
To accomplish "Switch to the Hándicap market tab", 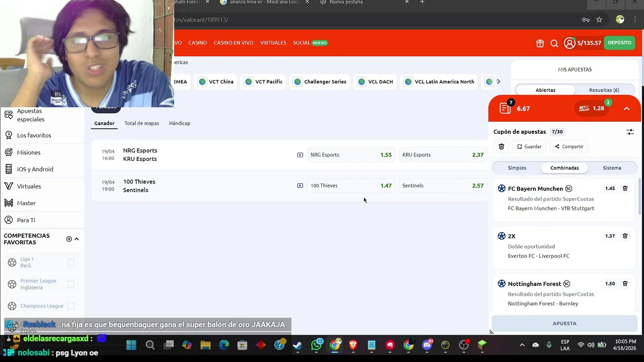I will point(180,123).
